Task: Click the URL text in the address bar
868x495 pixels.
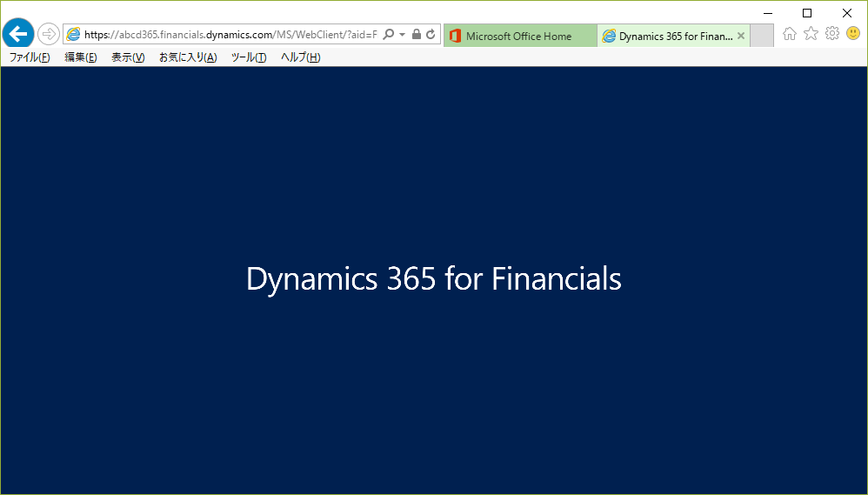Action: 230,34
